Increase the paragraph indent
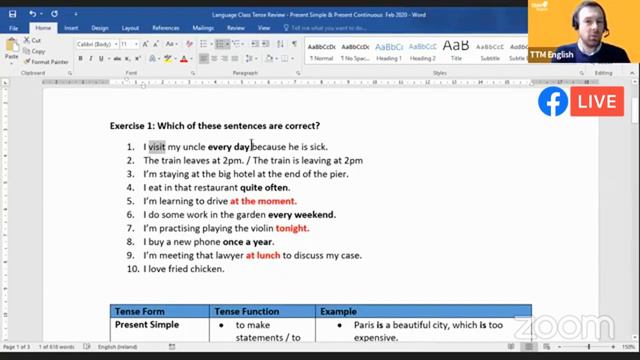This screenshot has width=640, height=360. coord(265,44)
